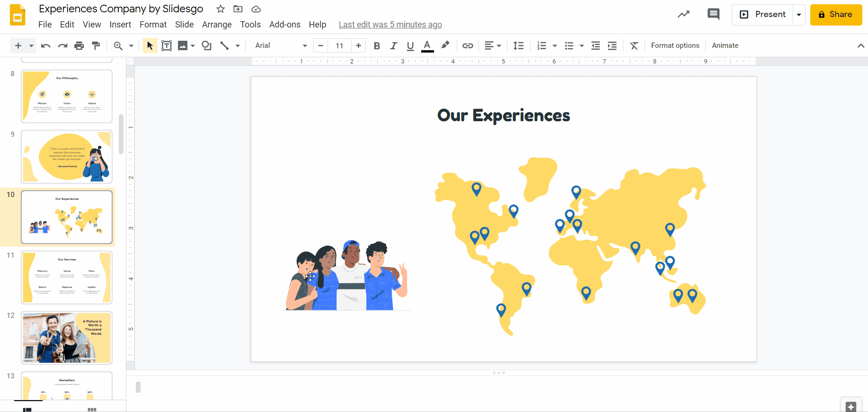Click the Animate button
Image resolution: width=868 pixels, height=412 pixels.
[x=725, y=45]
